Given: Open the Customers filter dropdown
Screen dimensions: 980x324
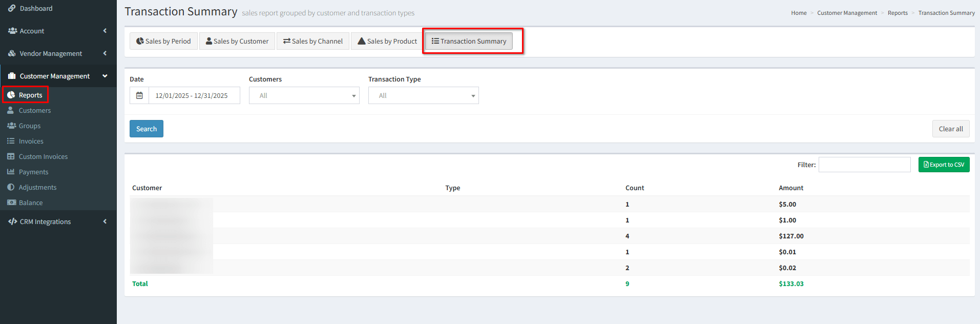Looking at the screenshot, I should 304,96.
